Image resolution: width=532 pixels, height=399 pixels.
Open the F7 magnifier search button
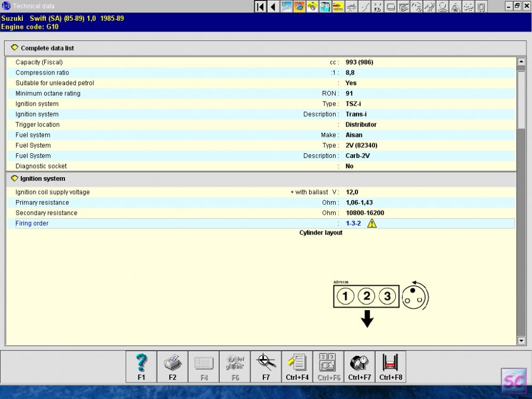[267, 367]
